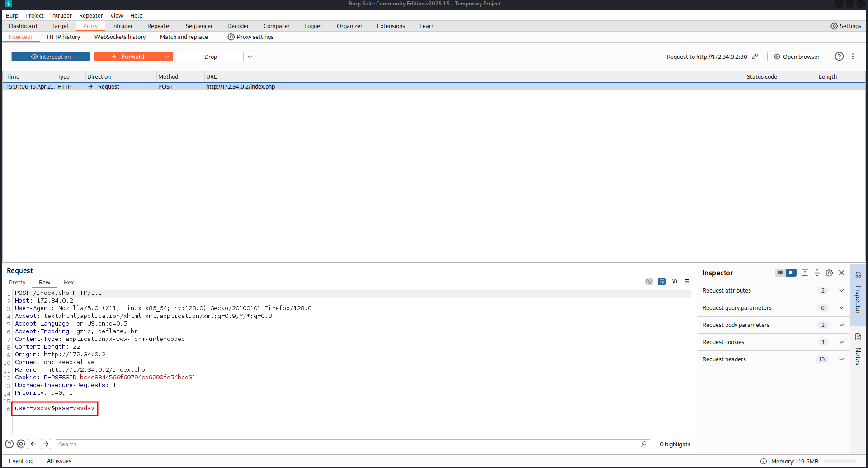
Task: Open the Forward button dropdown arrow
Action: point(167,57)
